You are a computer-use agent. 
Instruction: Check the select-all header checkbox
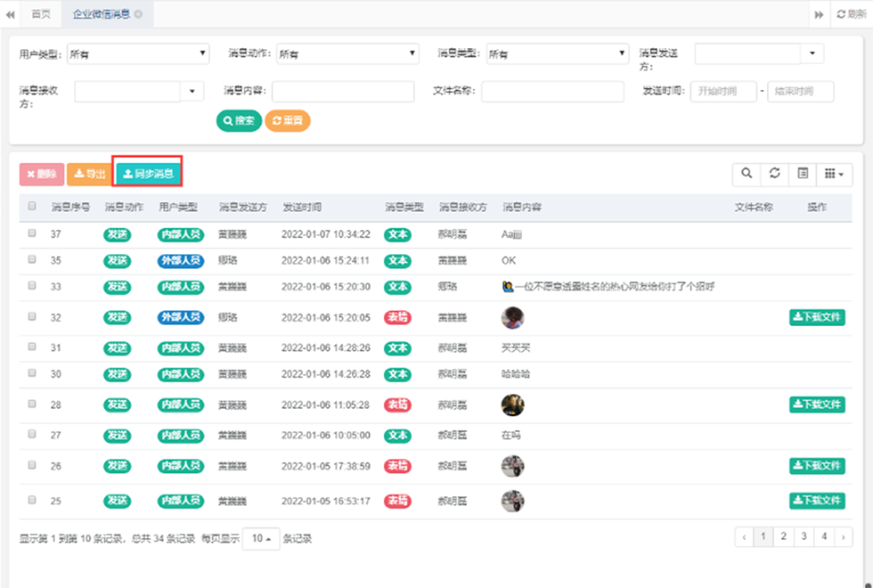[32, 207]
